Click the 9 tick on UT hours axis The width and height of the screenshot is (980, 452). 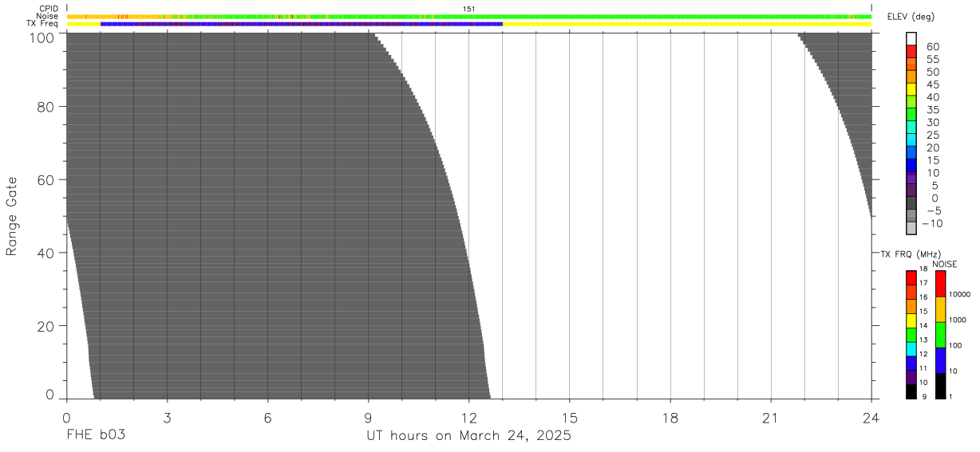click(368, 417)
